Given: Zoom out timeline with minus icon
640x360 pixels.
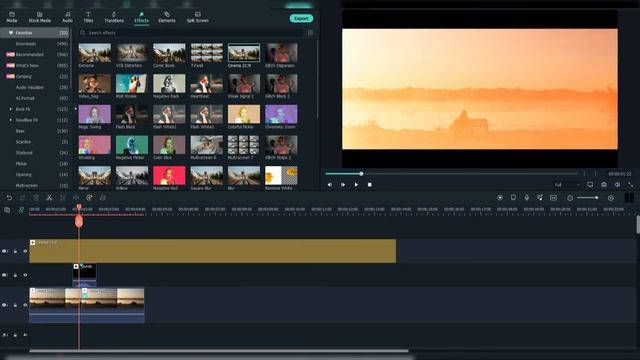Looking at the screenshot, I should tap(570, 198).
